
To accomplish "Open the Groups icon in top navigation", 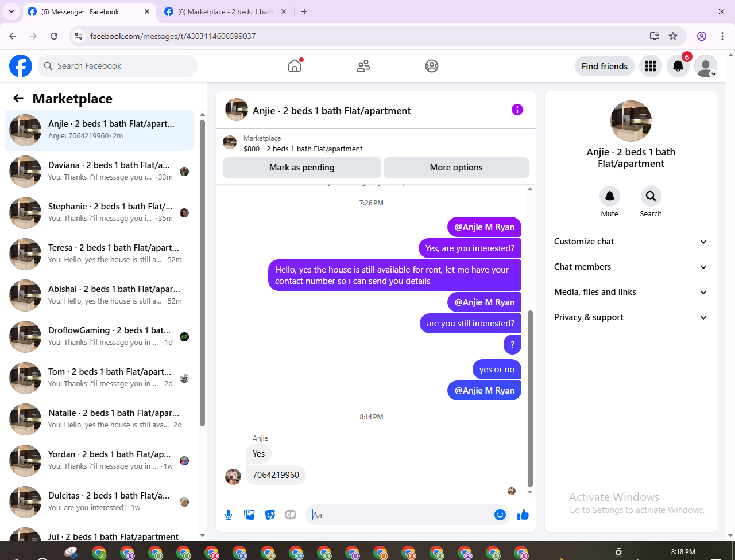I will pyautogui.click(x=432, y=66).
